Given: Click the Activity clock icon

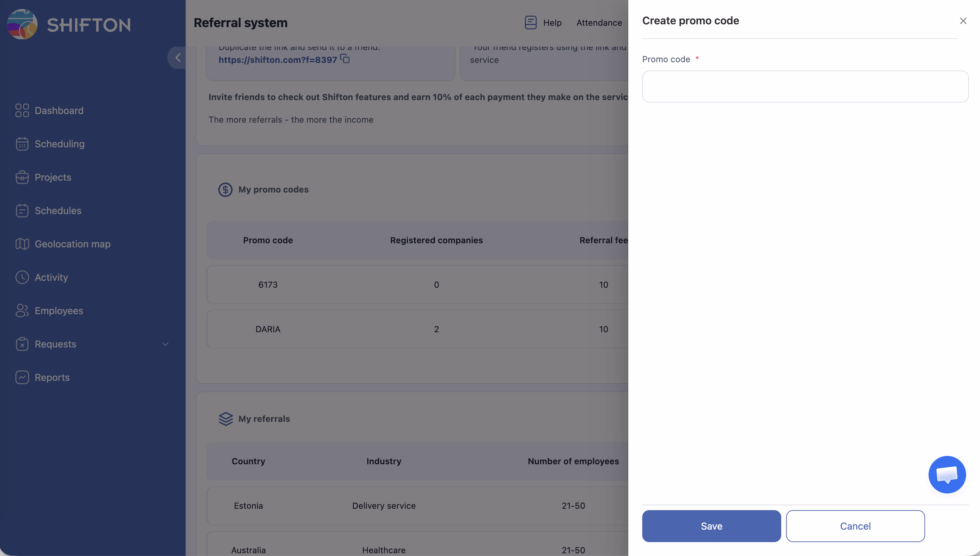Looking at the screenshot, I should [22, 277].
